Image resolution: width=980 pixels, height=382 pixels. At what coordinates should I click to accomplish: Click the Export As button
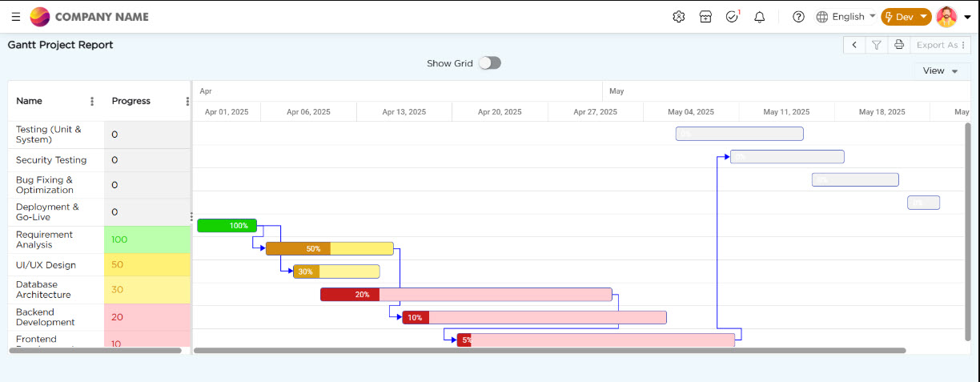(940, 45)
